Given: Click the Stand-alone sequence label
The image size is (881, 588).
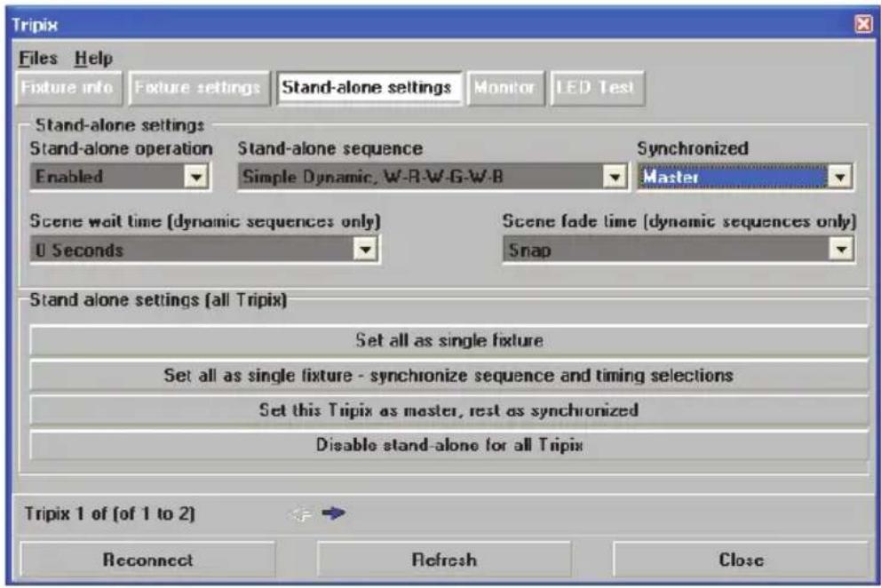Looking at the screenshot, I should (330, 148).
